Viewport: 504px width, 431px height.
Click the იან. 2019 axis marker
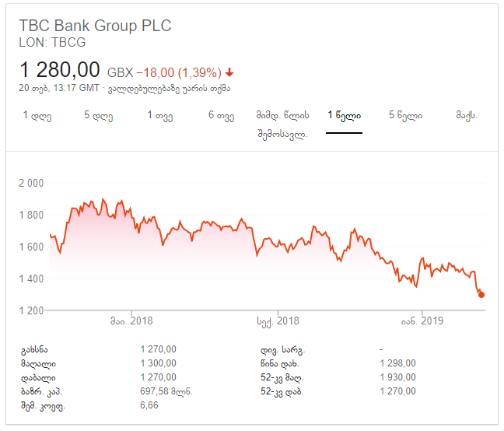pyautogui.click(x=422, y=321)
